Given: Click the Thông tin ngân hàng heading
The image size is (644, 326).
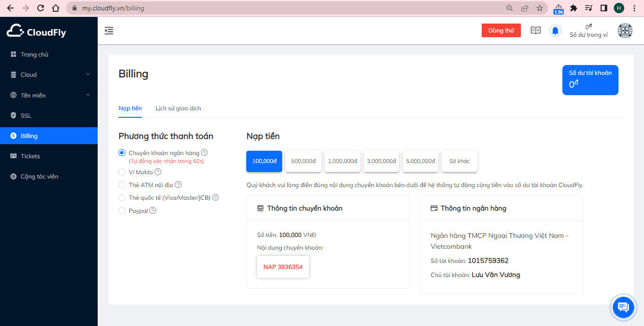Looking at the screenshot, I should 473,208.
